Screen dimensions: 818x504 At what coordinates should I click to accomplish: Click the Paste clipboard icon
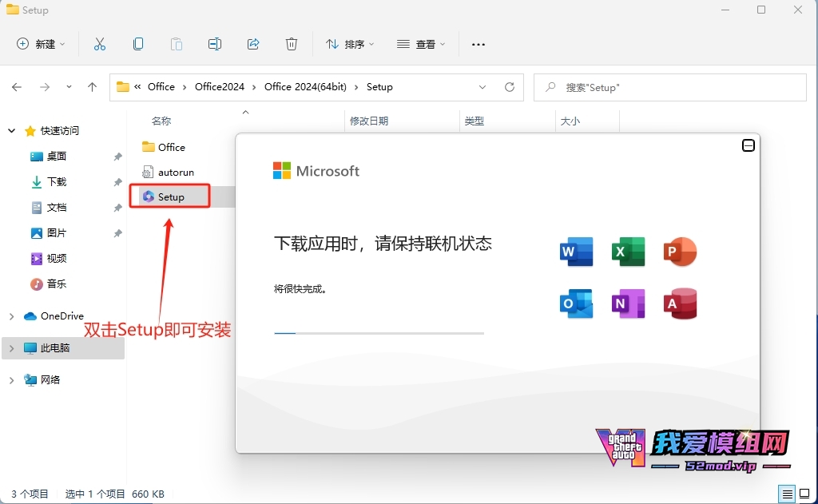tap(177, 45)
